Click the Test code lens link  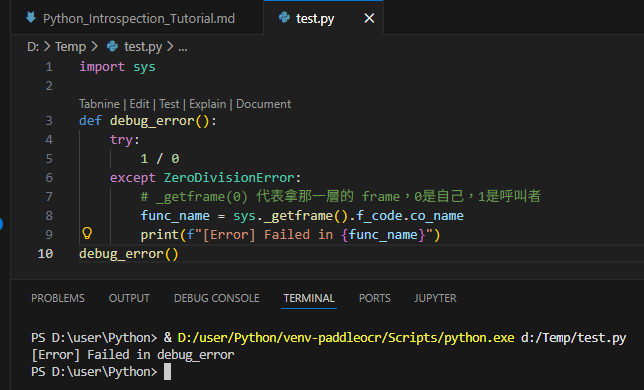pos(169,104)
